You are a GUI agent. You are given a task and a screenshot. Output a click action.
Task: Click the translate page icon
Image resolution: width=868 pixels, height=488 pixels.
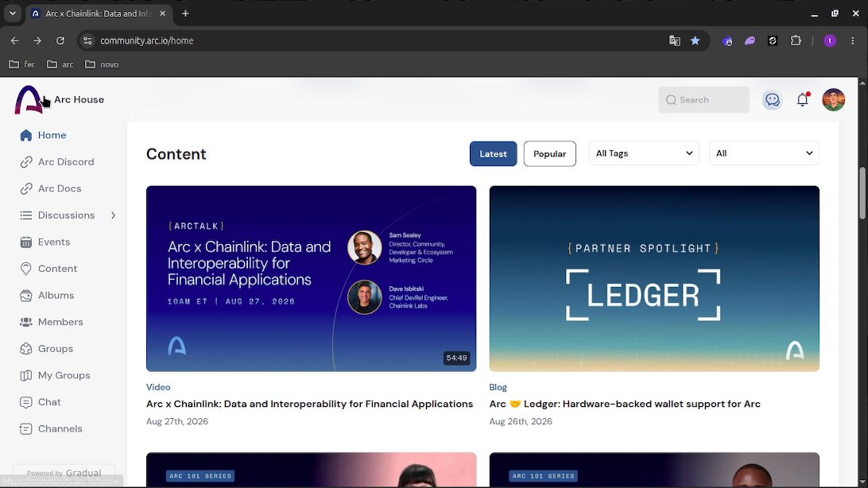674,41
